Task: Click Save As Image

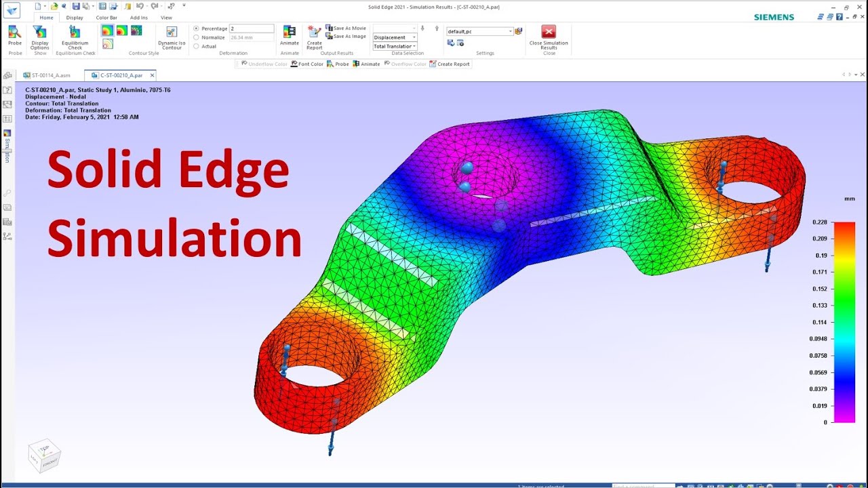Action: point(346,37)
